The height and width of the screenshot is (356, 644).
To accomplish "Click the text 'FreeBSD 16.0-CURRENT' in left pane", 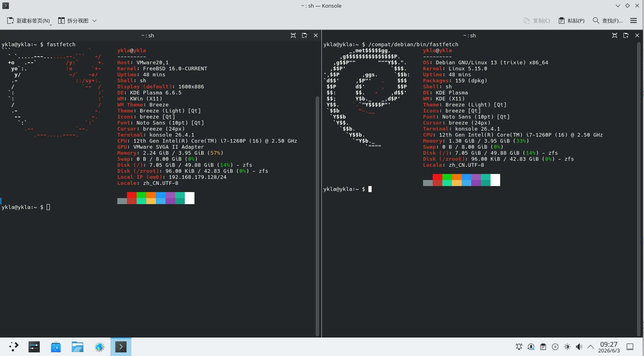I will 175,69.
